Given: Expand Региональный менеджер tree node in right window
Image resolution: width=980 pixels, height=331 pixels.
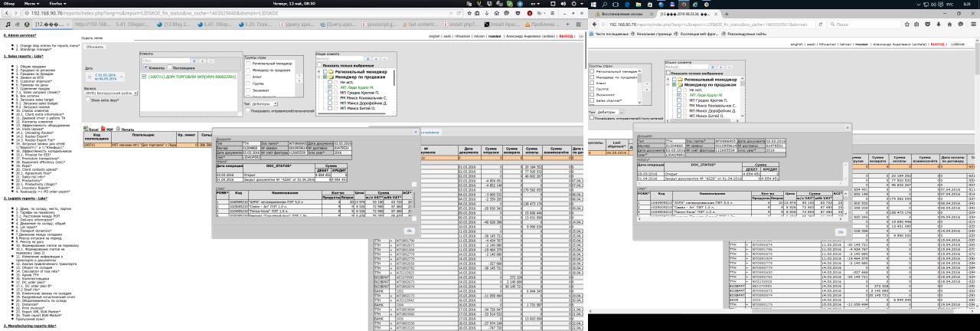Looking at the screenshot, I should coord(668,80).
